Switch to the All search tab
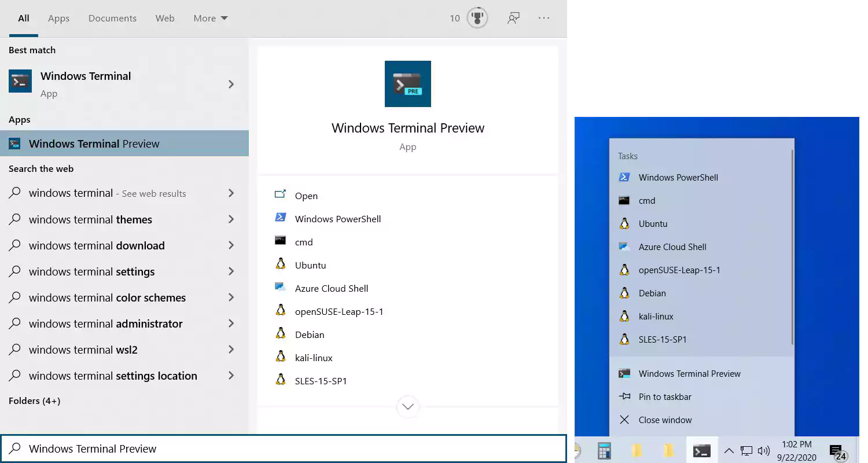The image size is (868, 463). tap(24, 18)
